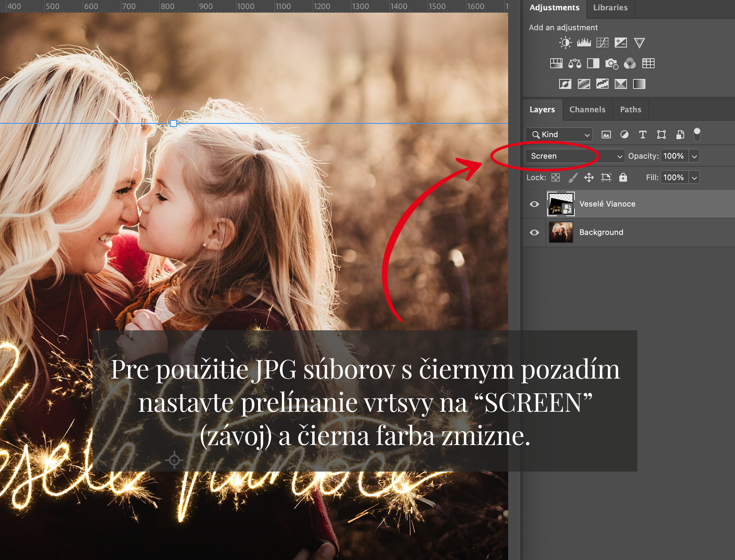Add a Photo Filter adjustment
The height and width of the screenshot is (560, 735).
pos(611,63)
